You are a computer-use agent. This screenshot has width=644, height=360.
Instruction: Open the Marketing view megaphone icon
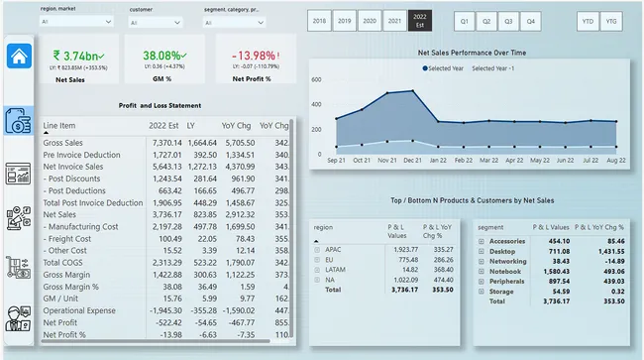point(19,218)
